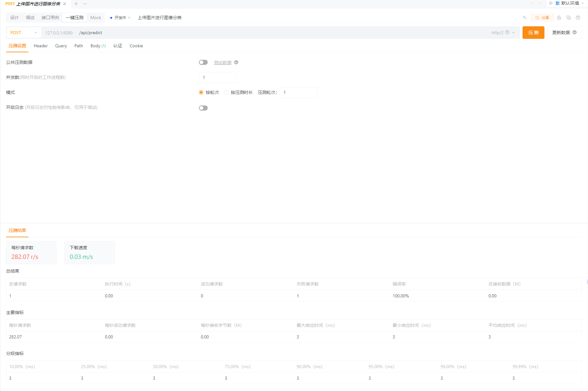The width and height of the screenshot is (588, 391).
Task: Click the duplicate/copy interface icon
Action: pyautogui.click(x=569, y=18)
